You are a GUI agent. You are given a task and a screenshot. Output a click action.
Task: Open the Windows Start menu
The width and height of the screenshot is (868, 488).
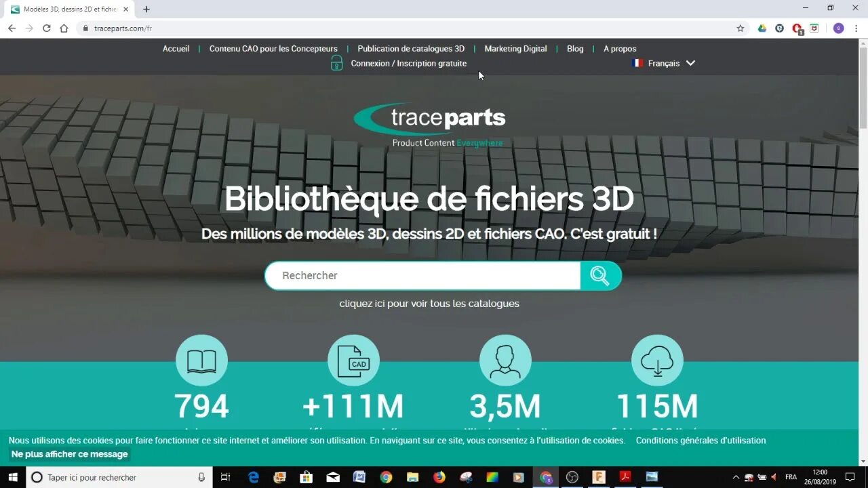13,477
